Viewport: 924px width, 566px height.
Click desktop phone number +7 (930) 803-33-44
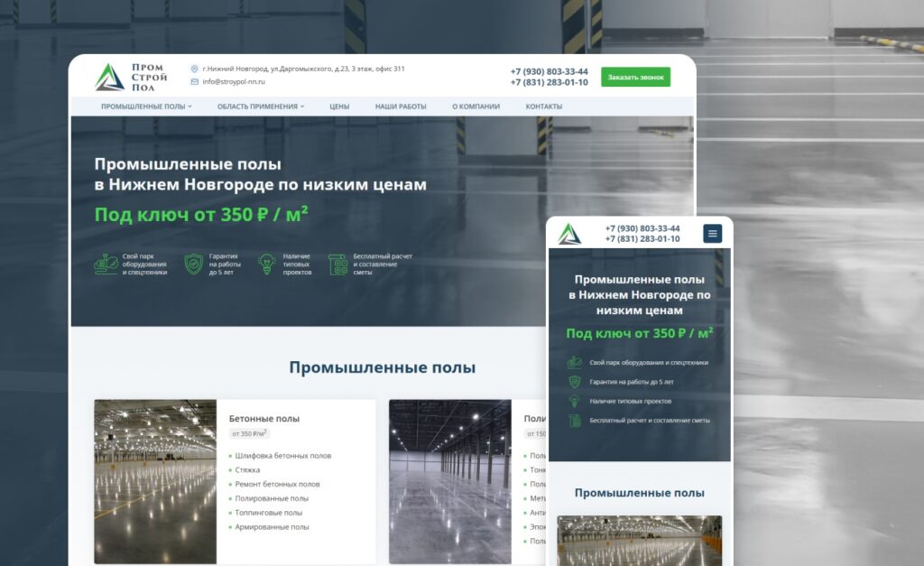pos(549,71)
